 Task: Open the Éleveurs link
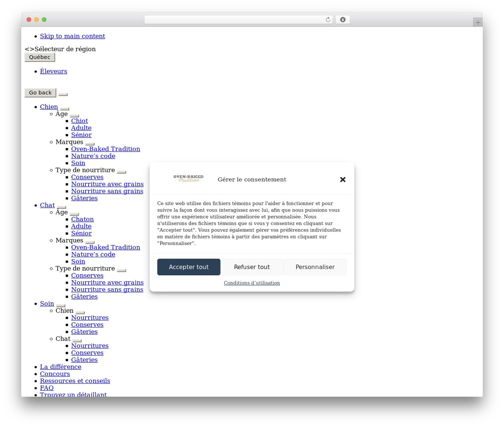click(x=54, y=71)
